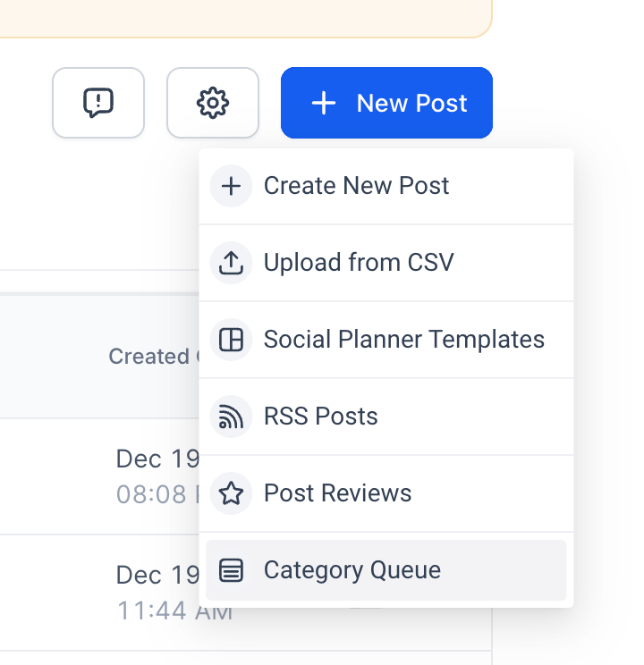This screenshot has height=665, width=644.
Task: Select the Create New Post label
Action: tap(356, 186)
